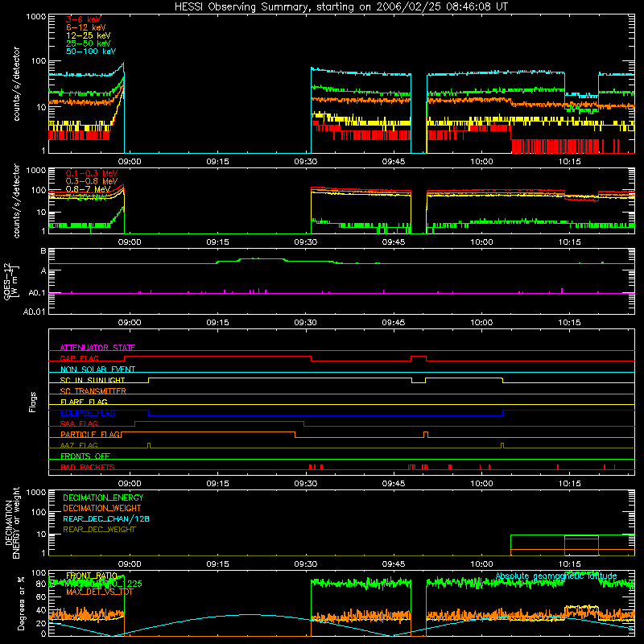The image size is (644, 644).
Task: Click the vertical 'Flags' axis label
Action: [x=32, y=402]
